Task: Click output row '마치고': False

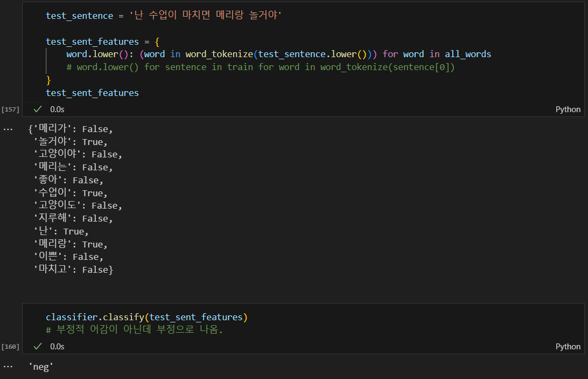Action: pos(73,270)
